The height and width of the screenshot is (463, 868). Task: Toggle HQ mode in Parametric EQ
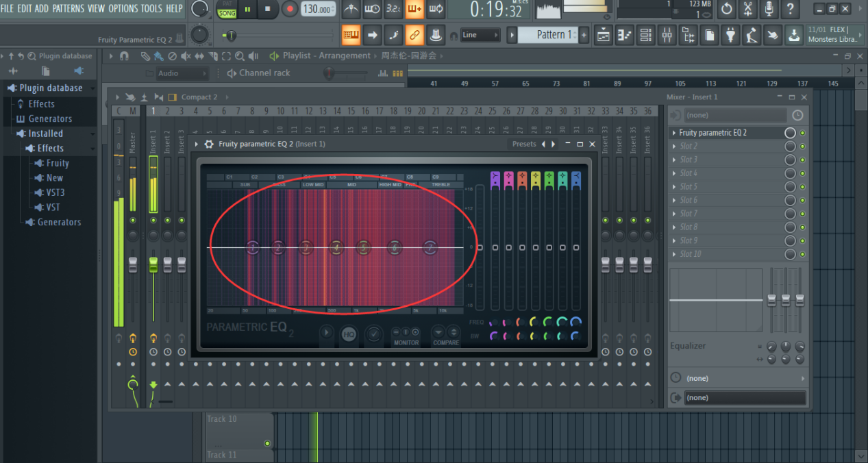click(x=349, y=334)
